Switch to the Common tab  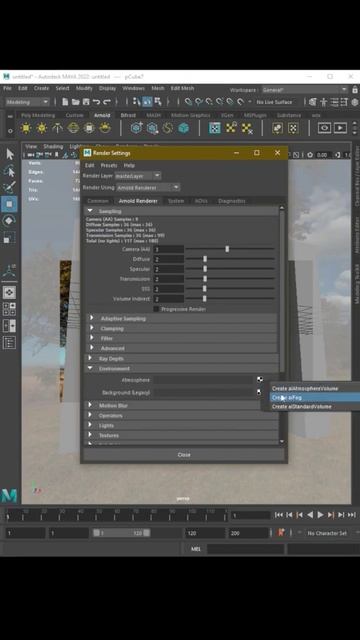click(98, 201)
